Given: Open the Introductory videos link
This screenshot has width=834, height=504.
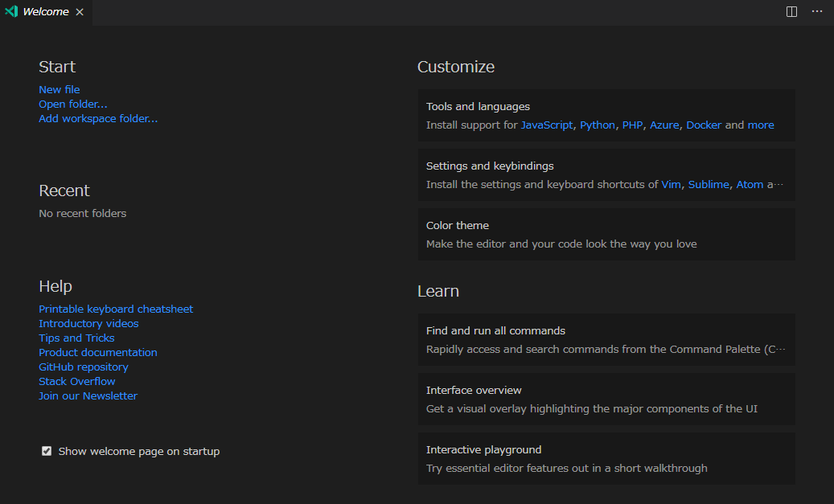Looking at the screenshot, I should 88,323.
